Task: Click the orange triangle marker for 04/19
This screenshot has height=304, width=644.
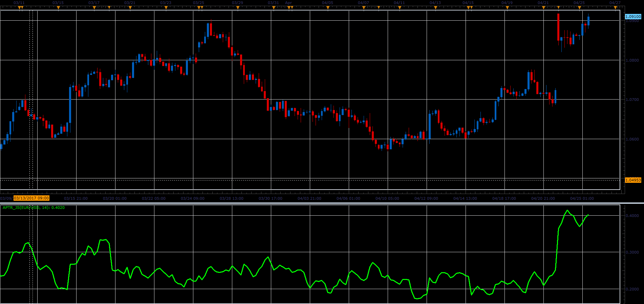Action: [x=507, y=7]
